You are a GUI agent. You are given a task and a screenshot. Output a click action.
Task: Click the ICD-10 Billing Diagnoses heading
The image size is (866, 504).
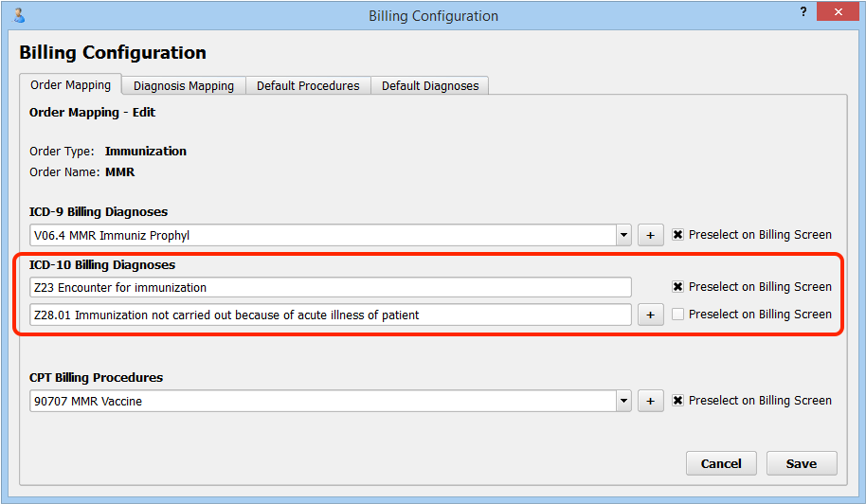point(102,264)
